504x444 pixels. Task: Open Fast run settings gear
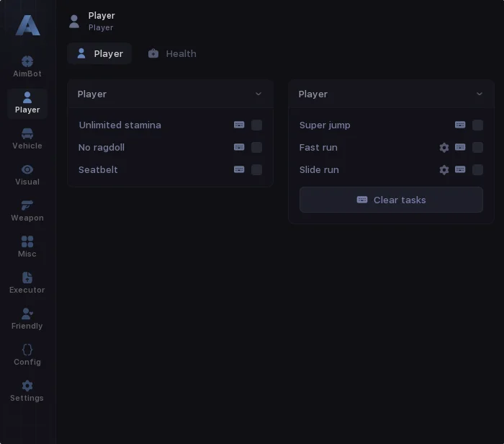click(444, 148)
